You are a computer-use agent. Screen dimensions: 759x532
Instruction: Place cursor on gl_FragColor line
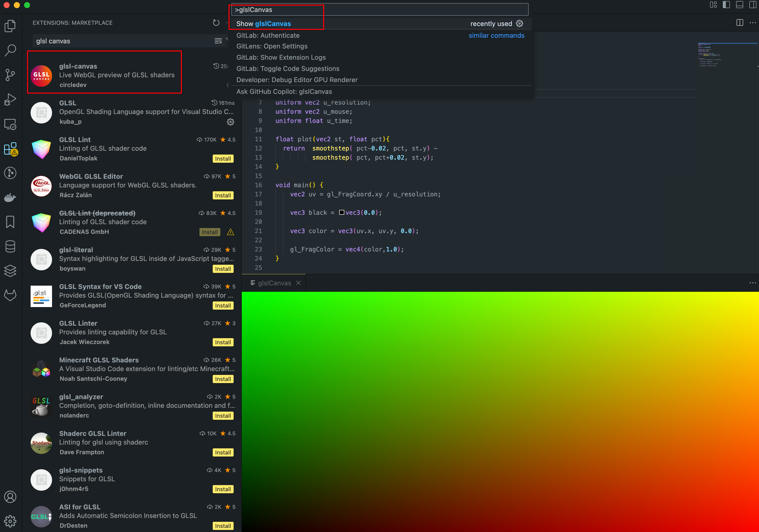click(347, 249)
